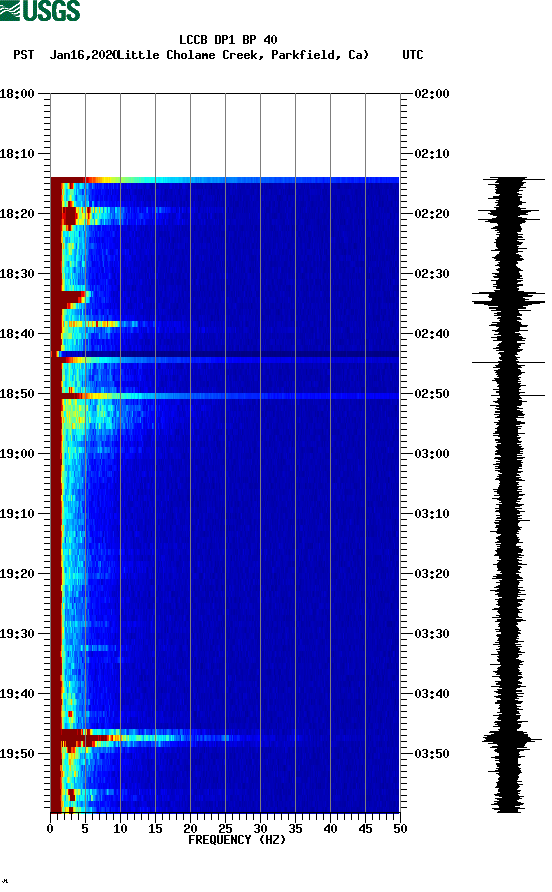
Task: Click the 19:40 PST time label
Action: [17, 693]
